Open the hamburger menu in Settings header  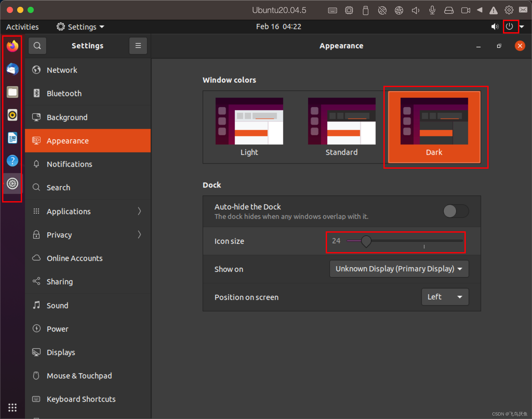click(138, 46)
